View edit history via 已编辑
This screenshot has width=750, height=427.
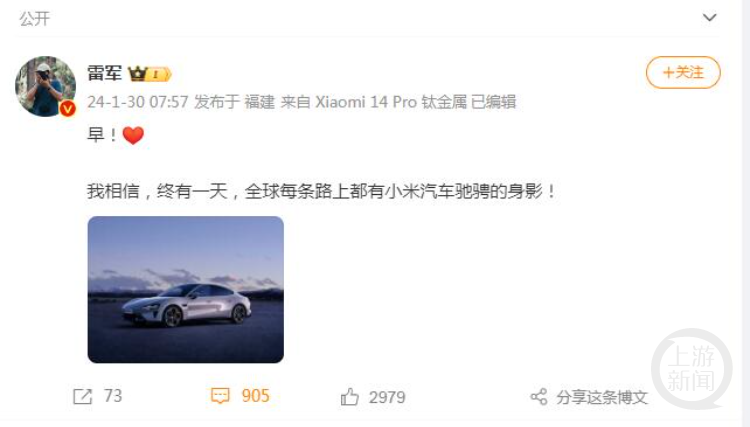(x=494, y=102)
